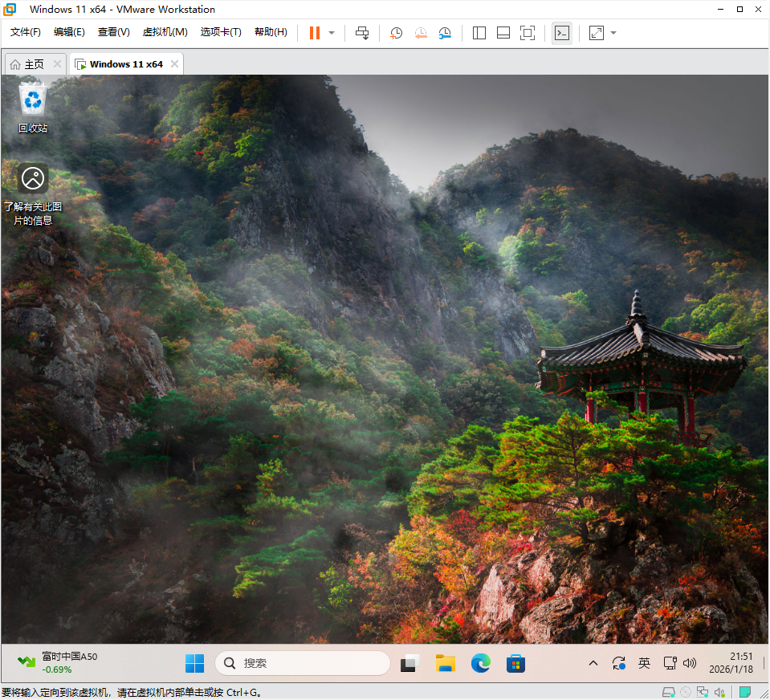The image size is (770, 700).
Task: Click the Windows Start button in the guest
Action: pos(194,663)
